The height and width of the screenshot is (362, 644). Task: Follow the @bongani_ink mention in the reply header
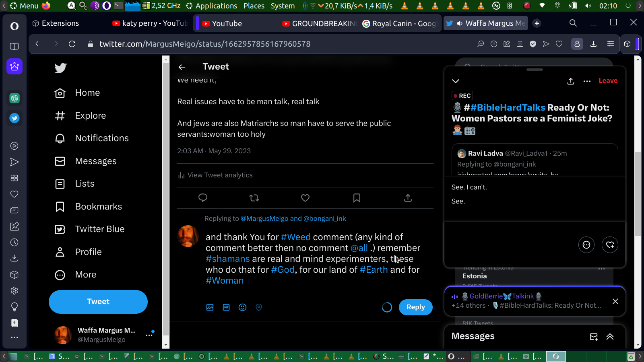tap(325, 218)
